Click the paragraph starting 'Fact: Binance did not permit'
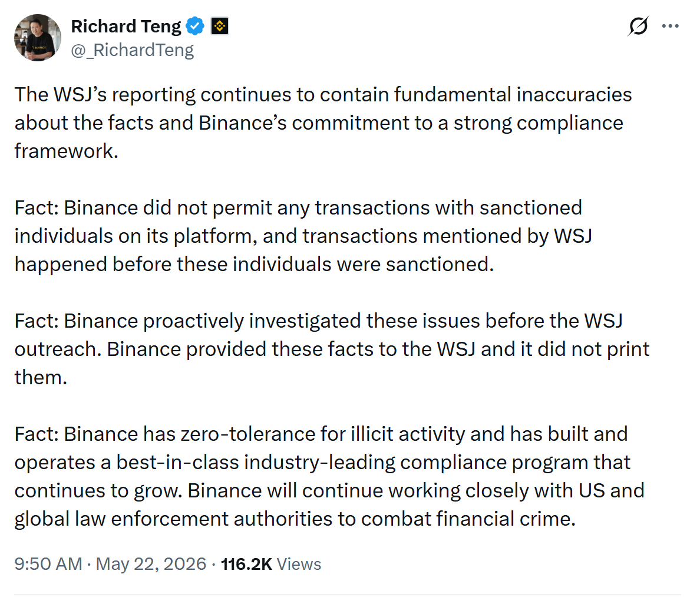The width and height of the screenshot is (700, 597). point(303,236)
